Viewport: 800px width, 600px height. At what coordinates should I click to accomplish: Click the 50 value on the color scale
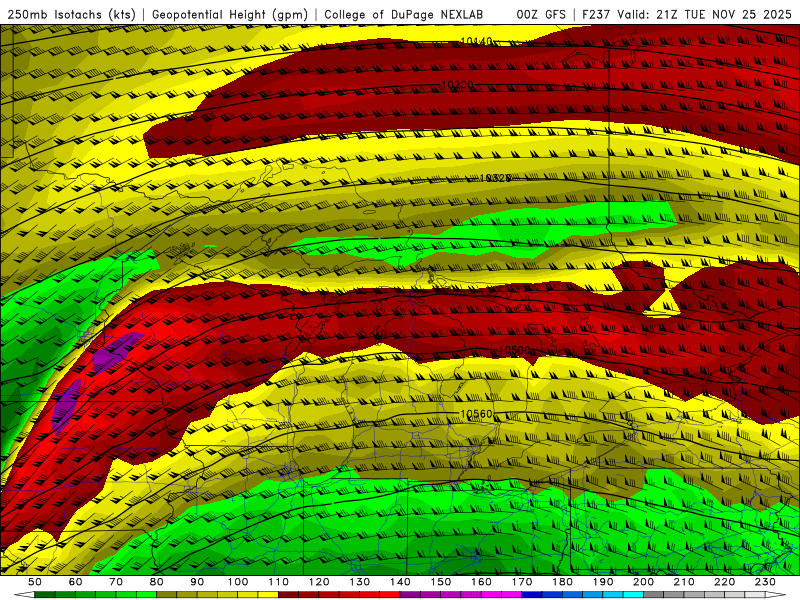pyautogui.click(x=35, y=582)
